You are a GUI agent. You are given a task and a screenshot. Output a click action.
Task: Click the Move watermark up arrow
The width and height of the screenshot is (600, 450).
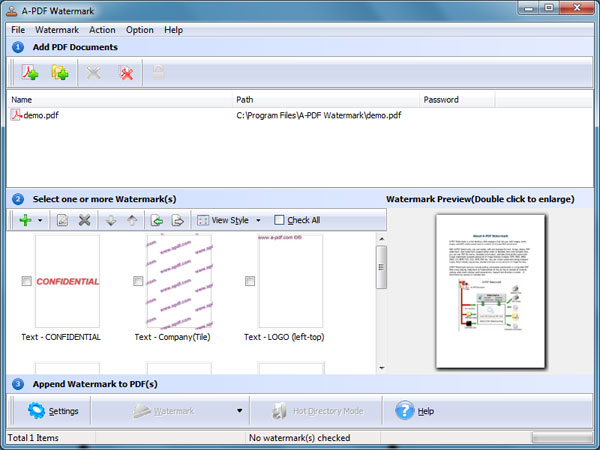132,220
